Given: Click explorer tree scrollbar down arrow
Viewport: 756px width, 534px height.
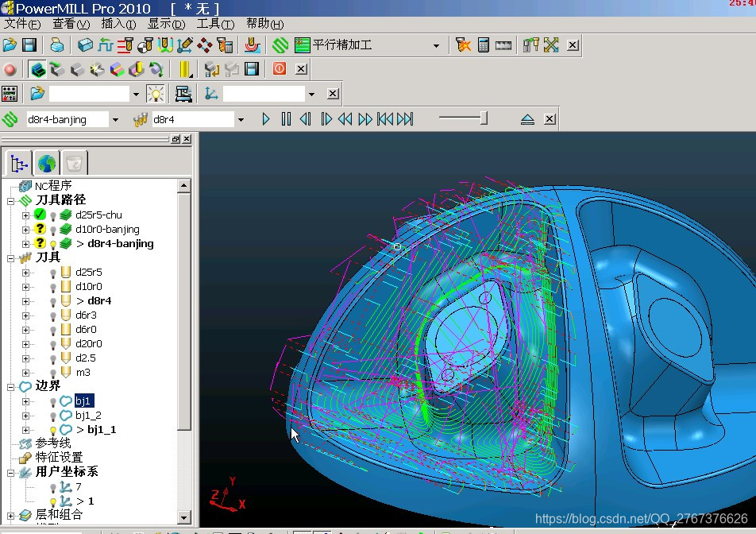Looking at the screenshot, I should click(x=183, y=518).
